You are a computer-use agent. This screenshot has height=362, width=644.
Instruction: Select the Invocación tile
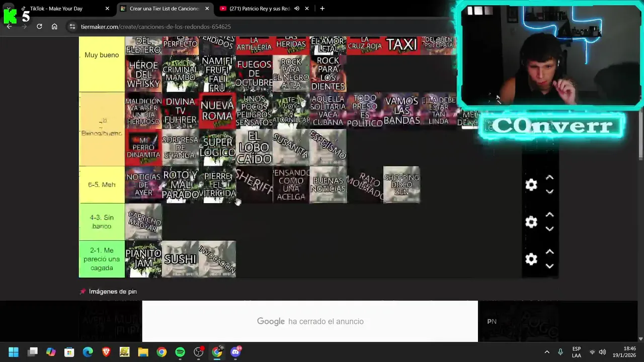(217, 259)
